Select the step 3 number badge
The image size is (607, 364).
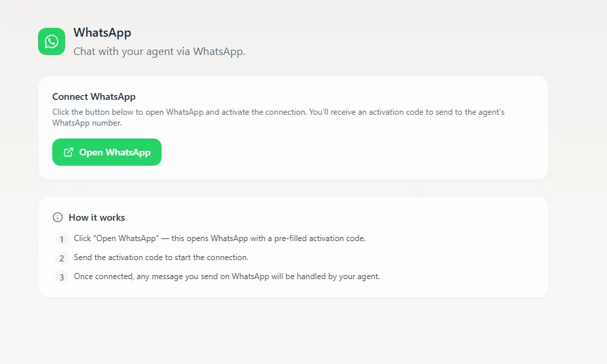(62, 277)
